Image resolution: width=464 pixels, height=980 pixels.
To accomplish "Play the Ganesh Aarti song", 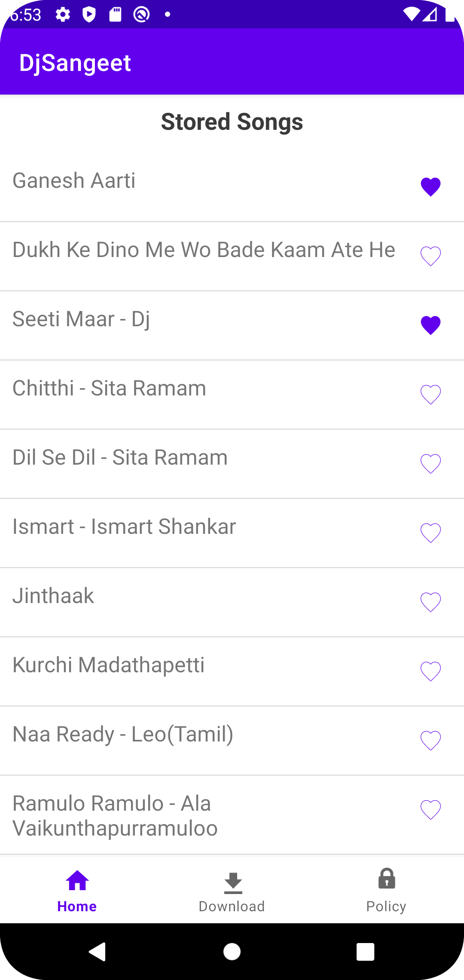I will coord(74,181).
